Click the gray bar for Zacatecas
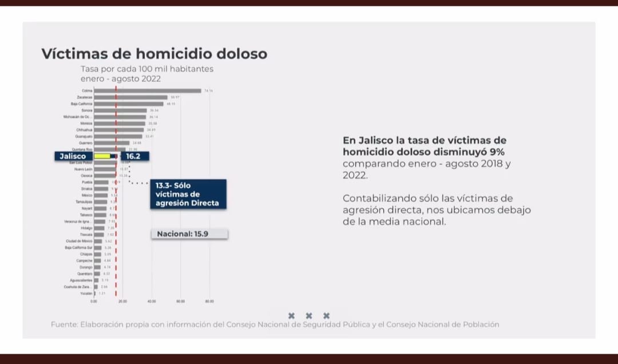The height and width of the screenshot is (364, 618). (130, 97)
